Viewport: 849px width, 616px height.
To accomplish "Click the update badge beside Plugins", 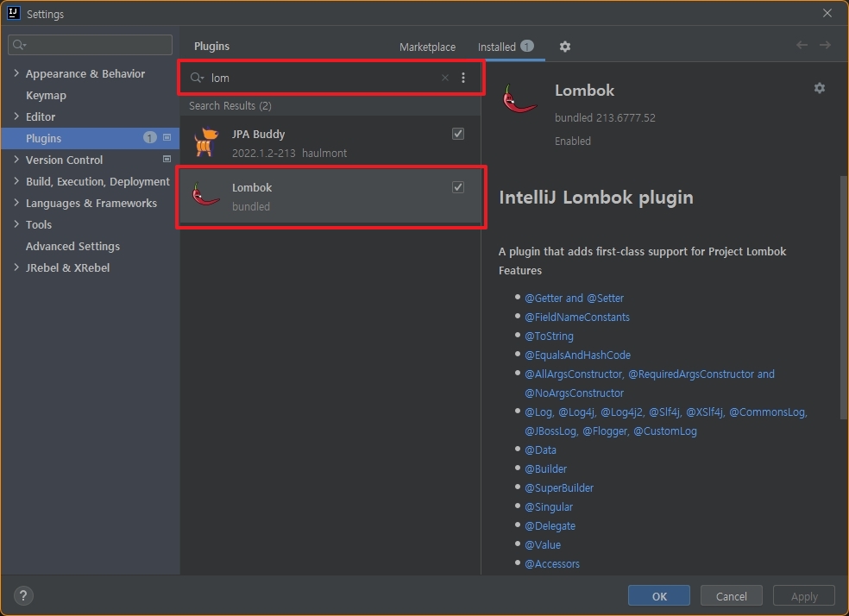I will point(149,137).
